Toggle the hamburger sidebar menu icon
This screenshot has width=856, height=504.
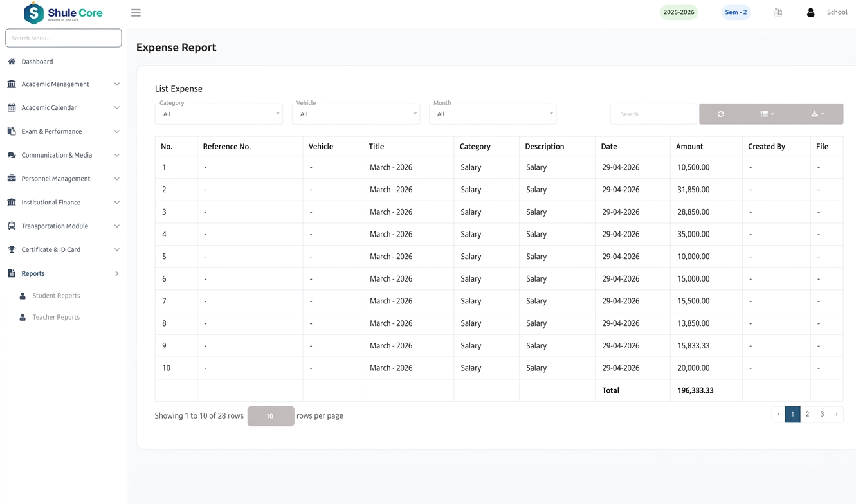pyautogui.click(x=136, y=13)
